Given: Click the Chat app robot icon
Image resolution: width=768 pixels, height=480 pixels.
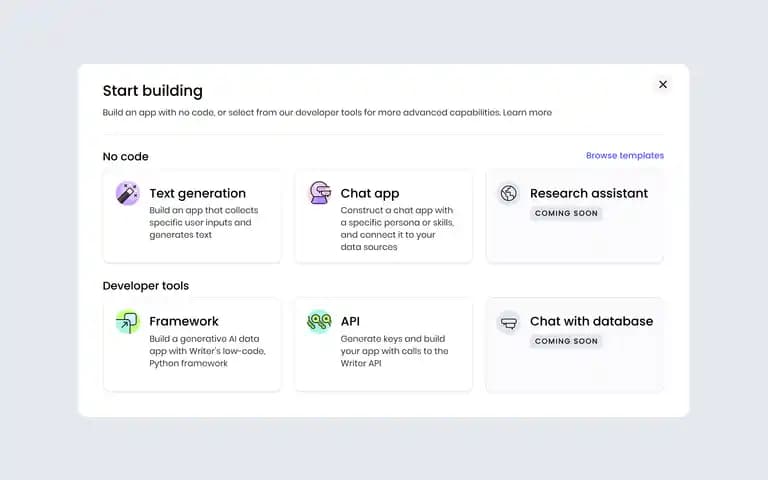Looking at the screenshot, I should coord(319,193).
